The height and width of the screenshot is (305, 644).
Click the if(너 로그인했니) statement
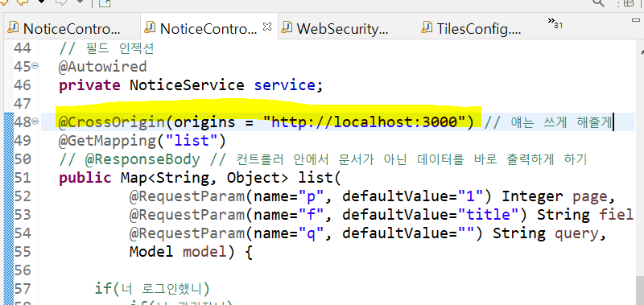coord(151,289)
